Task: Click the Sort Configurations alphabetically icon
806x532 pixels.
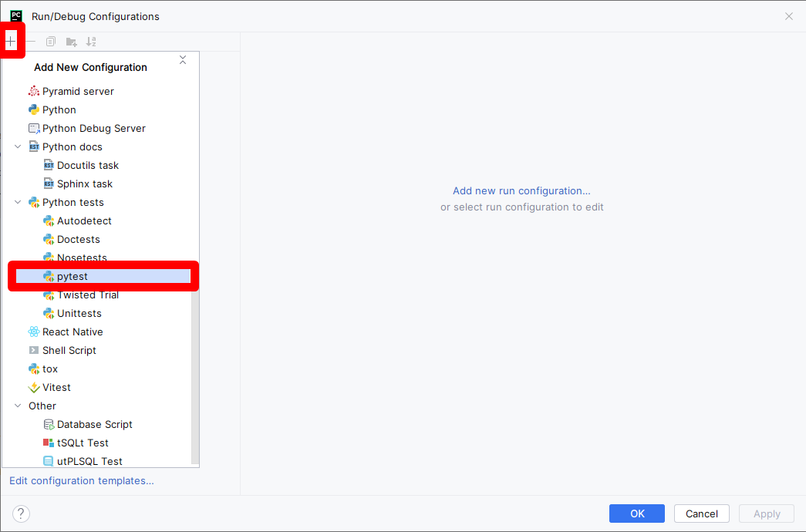Action: tap(91, 42)
